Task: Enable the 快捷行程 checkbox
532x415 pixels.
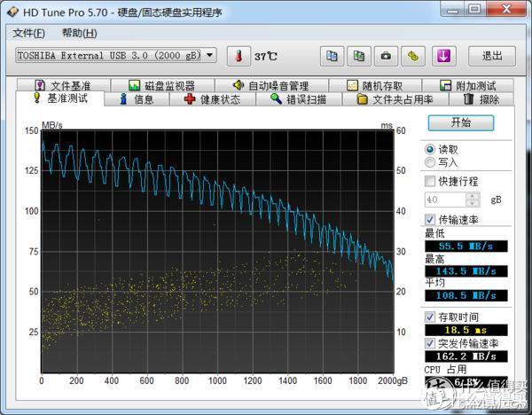Action: coord(430,181)
